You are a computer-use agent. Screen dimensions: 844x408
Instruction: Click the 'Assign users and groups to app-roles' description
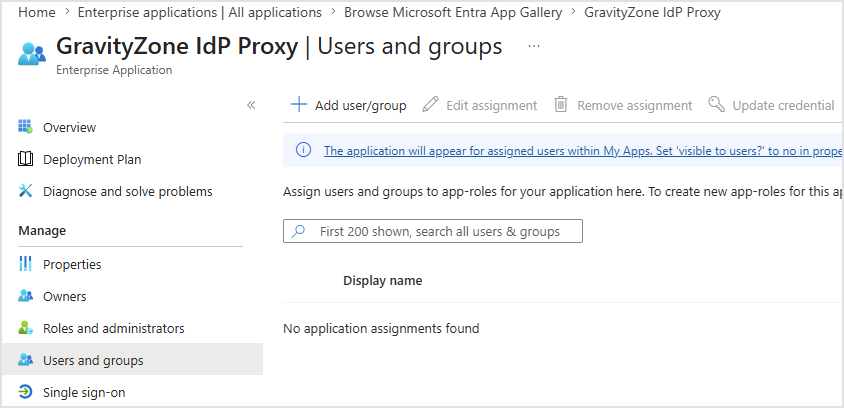(x=562, y=192)
